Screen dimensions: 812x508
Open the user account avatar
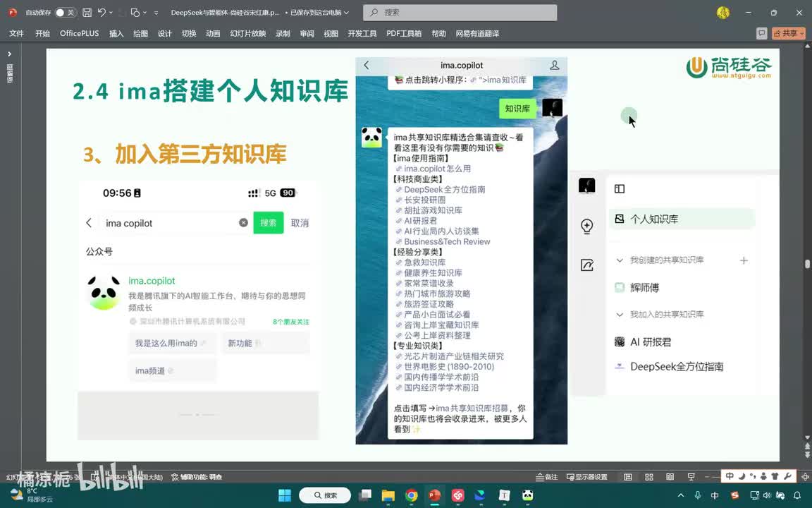[x=723, y=13]
